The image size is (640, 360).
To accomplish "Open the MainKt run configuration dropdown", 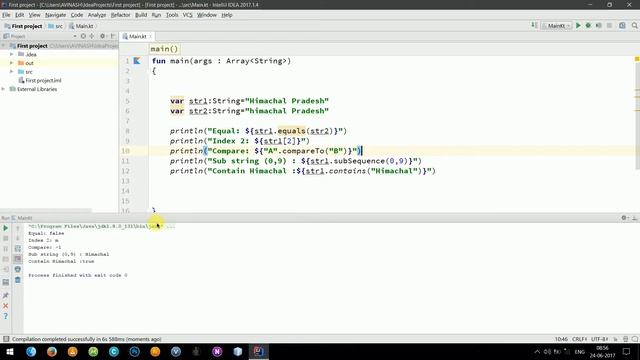I will pyautogui.click(x=556, y=26).
